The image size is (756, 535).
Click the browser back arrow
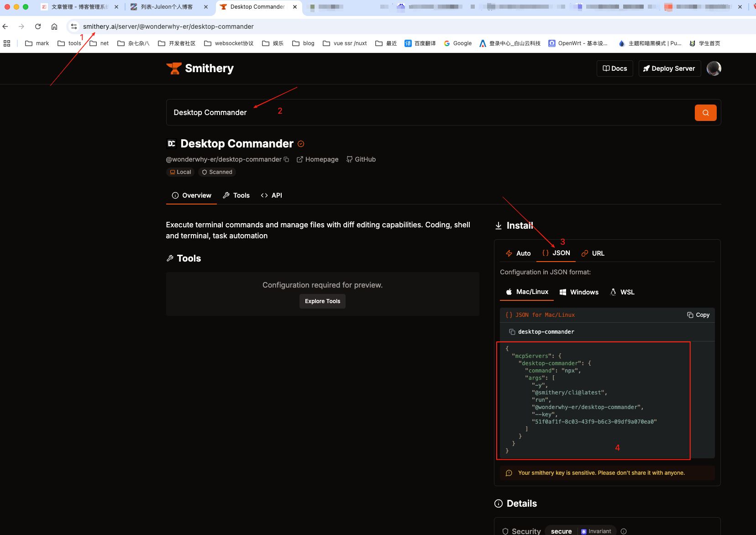point(5,26)
